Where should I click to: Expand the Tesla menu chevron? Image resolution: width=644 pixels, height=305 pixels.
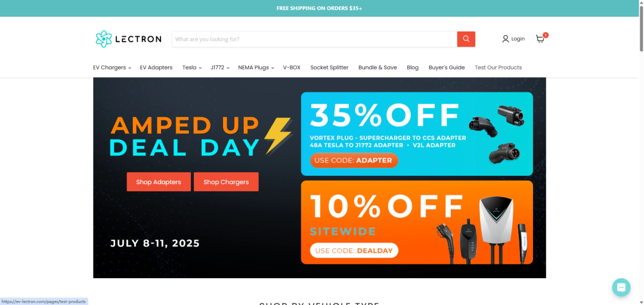pyautogui.click(x=200, y=68)
